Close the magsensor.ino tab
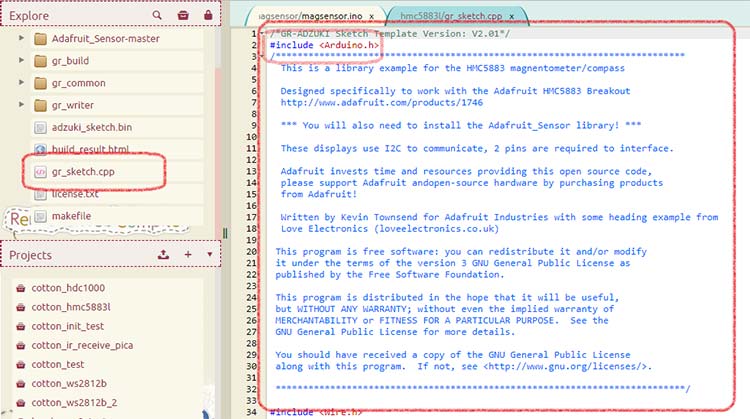This screenshot has height=419, width=750. point(372,16)
